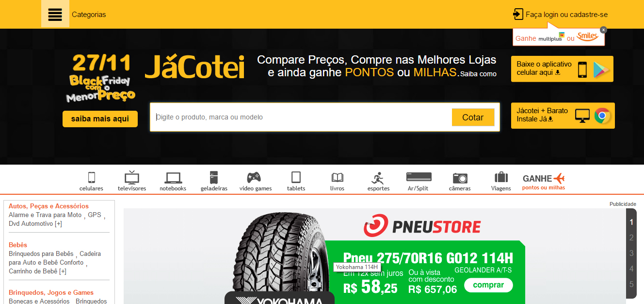Click comprar on the Pneustore ad
Screen dimensions: 644x304
click(488, 285)
